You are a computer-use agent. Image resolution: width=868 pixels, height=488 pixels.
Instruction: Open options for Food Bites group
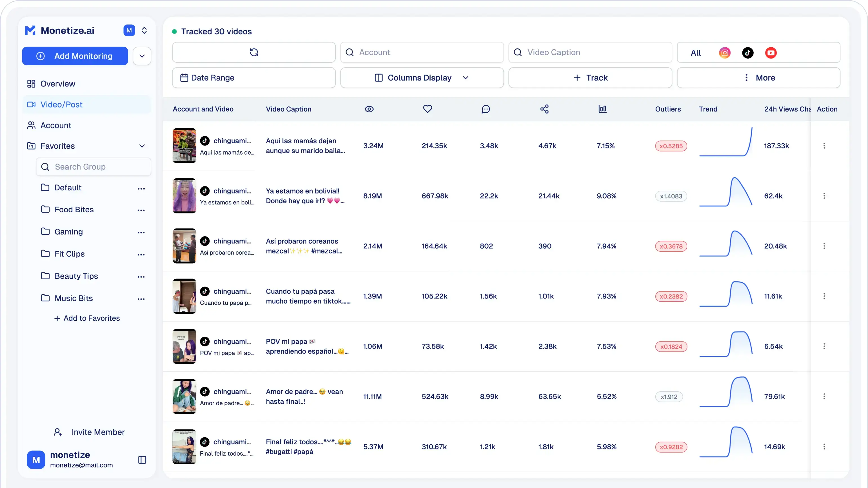[x=141, y=210]
